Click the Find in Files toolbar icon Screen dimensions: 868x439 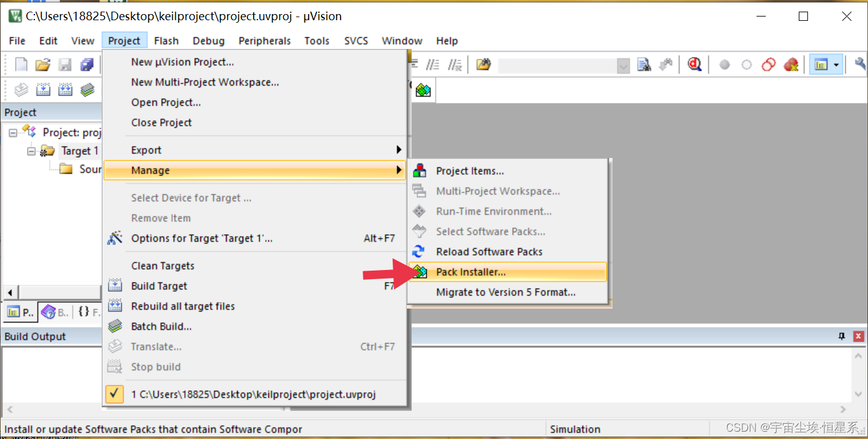click(x=483, y=64)
